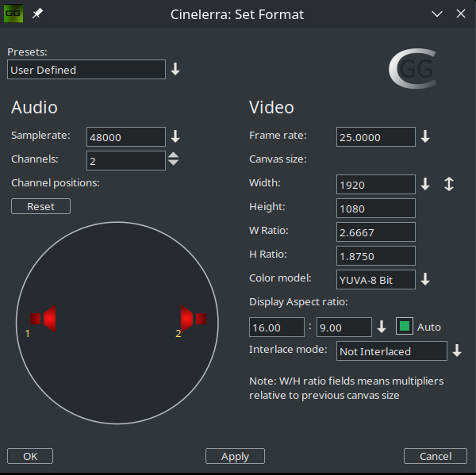This screenshot has width=476, height=475.
Task: Adjust the Channels count stepper arrows
Action: point(174,159)
